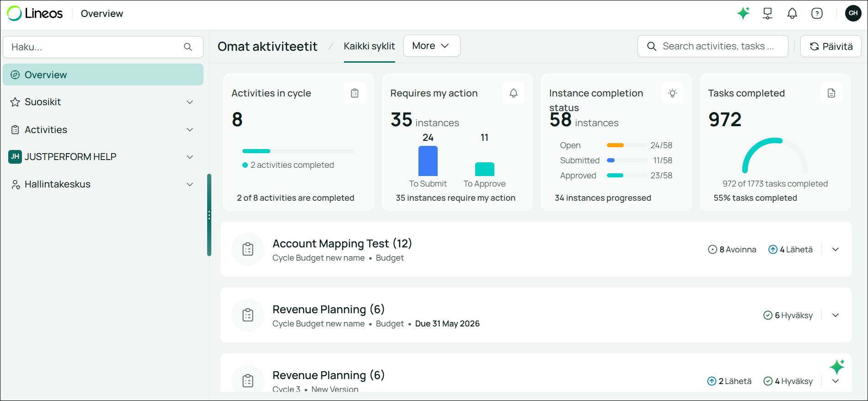Expand the Account Mapping Test row chevron
Viewport: 868px width, 401px height.
click(836, 250)
